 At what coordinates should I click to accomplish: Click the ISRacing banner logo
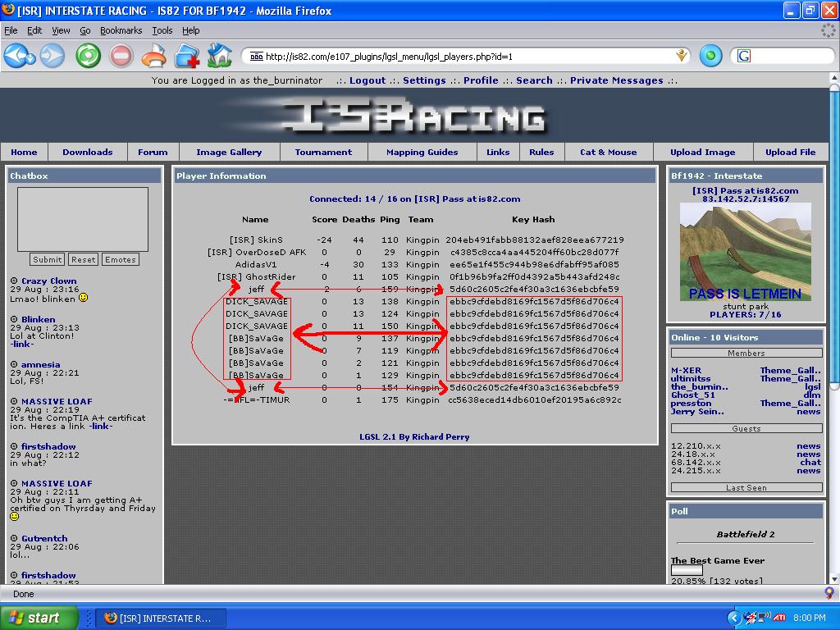tap(413, 116)
